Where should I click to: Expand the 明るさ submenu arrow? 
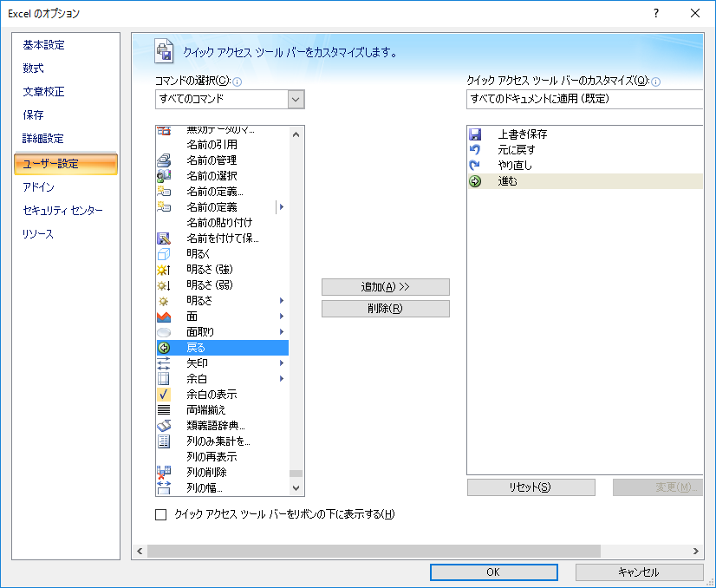282,301
